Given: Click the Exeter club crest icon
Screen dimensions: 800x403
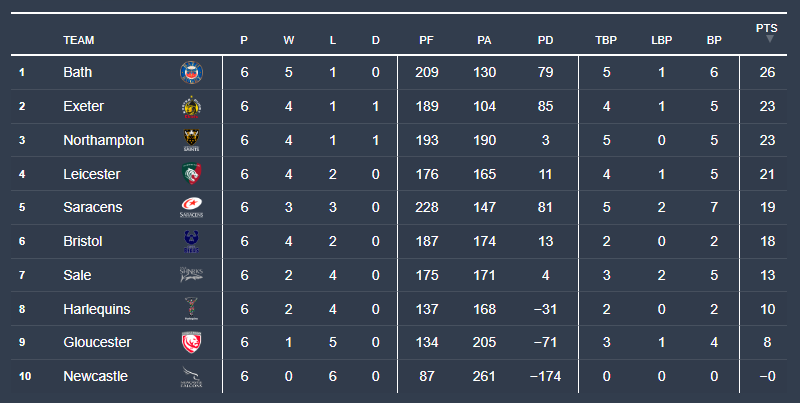Looking at the screenshot, I should (191, 107).
